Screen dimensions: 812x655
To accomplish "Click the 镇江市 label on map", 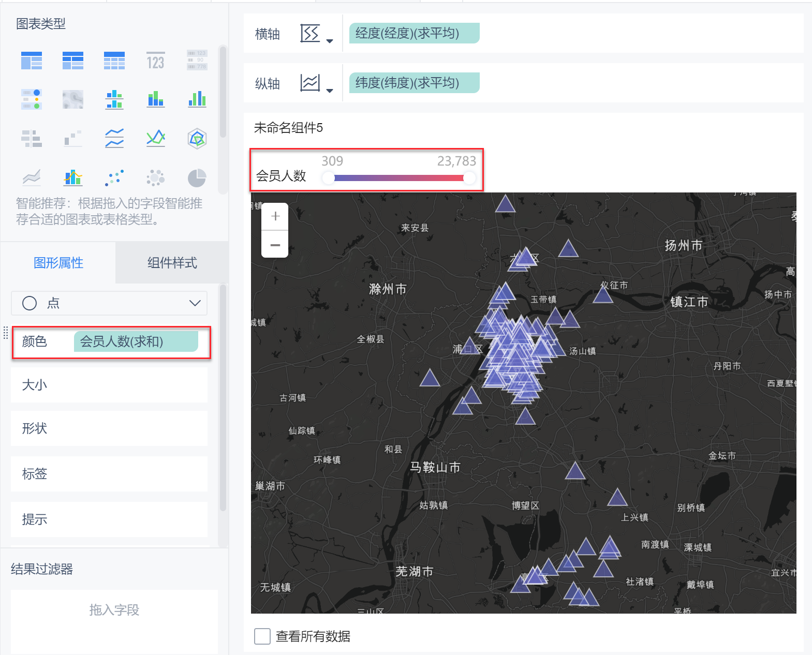I will click(689, 302).
